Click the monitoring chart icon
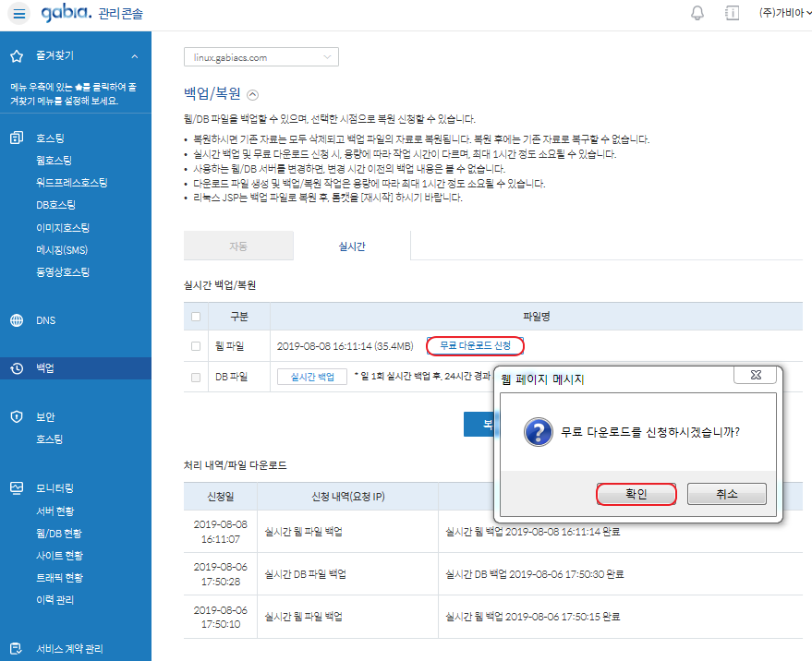The image size is (812, 661). pyautogui.click(x=17, y=488)
